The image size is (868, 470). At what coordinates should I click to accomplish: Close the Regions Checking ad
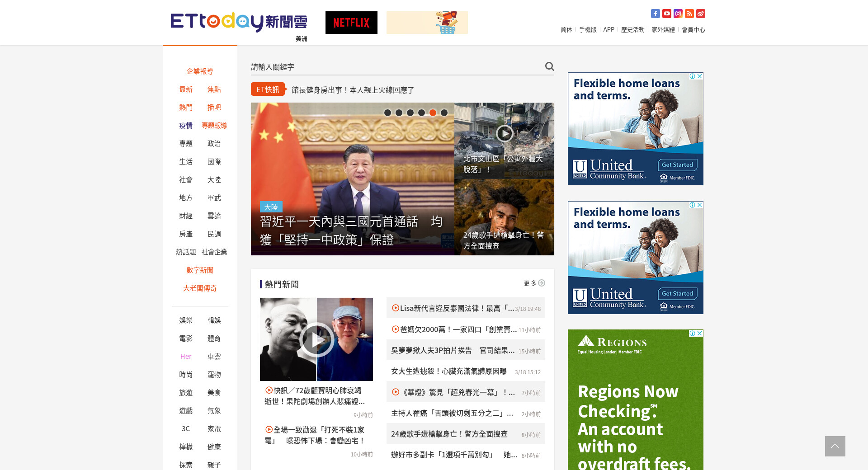pos(700,334)
